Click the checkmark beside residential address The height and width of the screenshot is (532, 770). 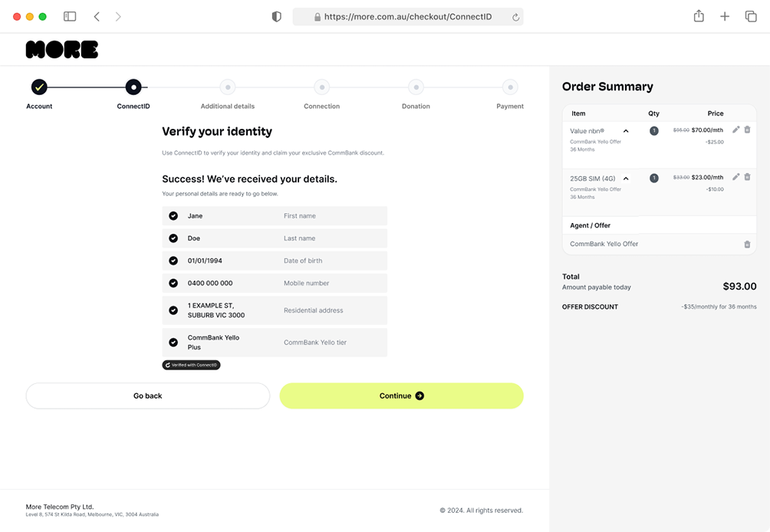click(x=173, y=310)
